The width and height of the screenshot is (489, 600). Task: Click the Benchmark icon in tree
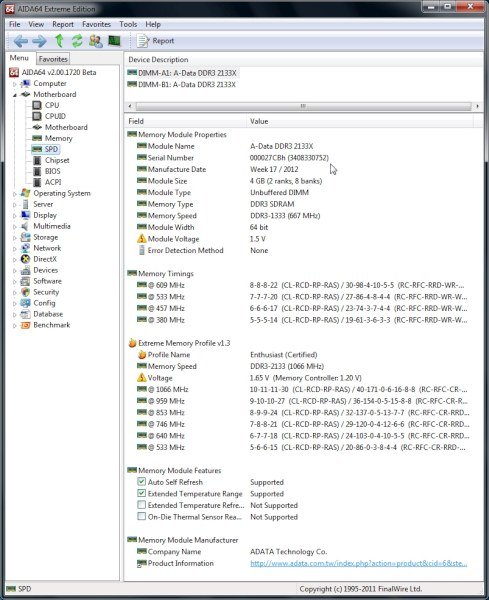[25, 325]
